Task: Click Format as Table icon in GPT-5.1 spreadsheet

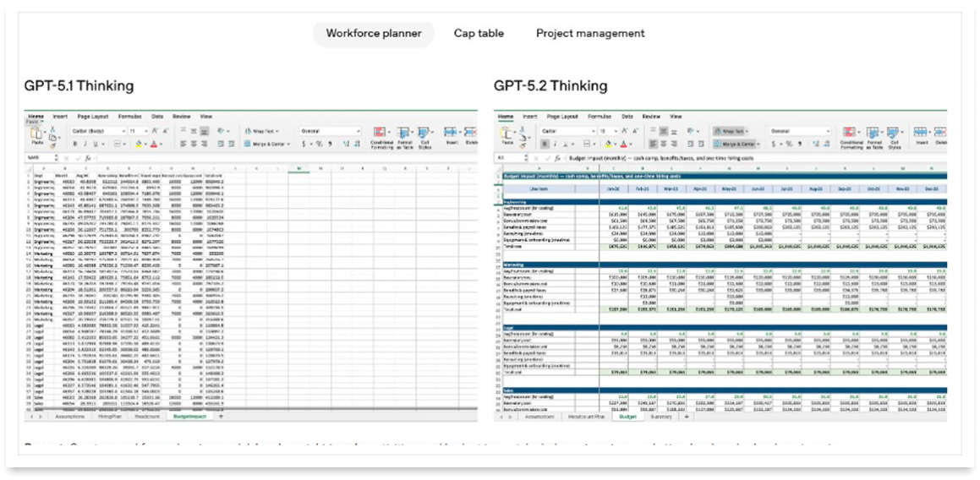Action: [x=403, y=132]
